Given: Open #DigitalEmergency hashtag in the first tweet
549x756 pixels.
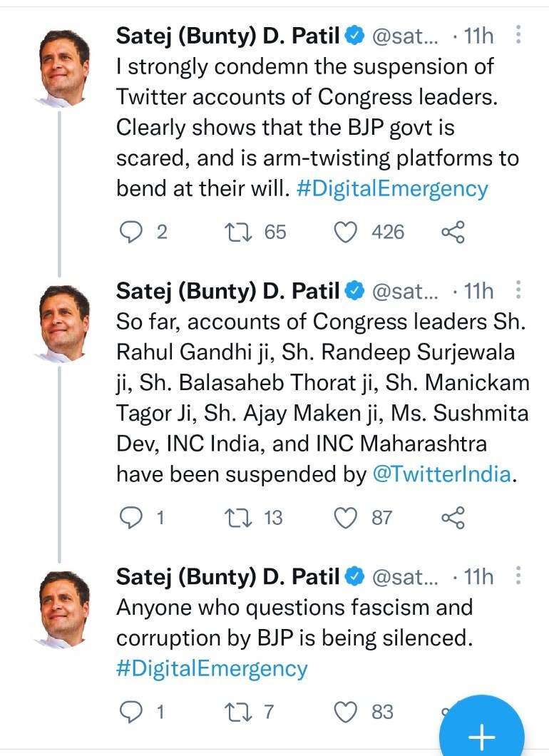Looking at the screenshot, I should coord(392,189).
